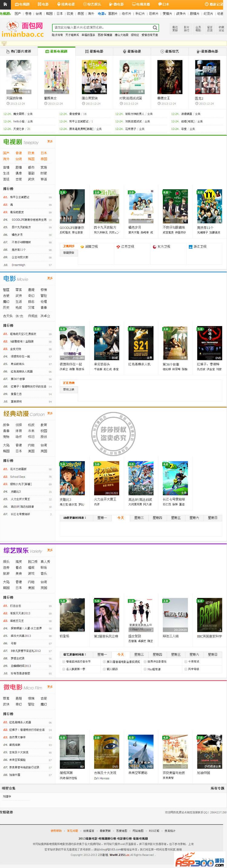Click 更多 next to 微电影 Micro Film heading
Viewport: 227px width, 868px height.
point(50,687)
